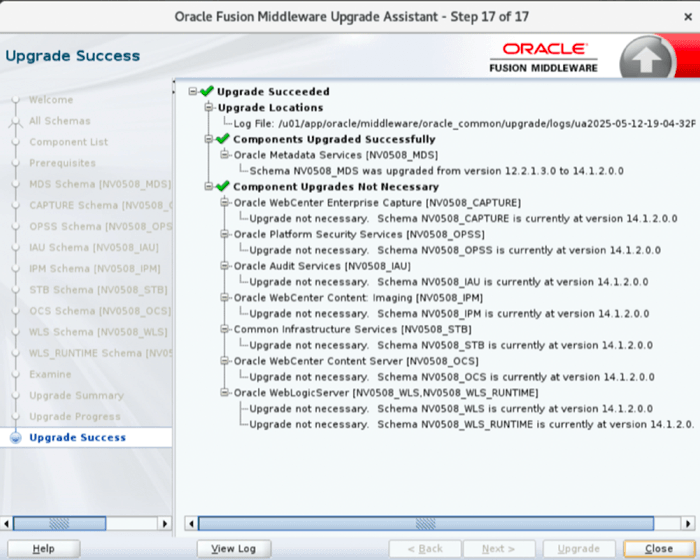The image size is (700, 560).
Task: Select the NV0508_WLS_RUNTIME upgrade not necessary row
Action: [x=472, y=424]
